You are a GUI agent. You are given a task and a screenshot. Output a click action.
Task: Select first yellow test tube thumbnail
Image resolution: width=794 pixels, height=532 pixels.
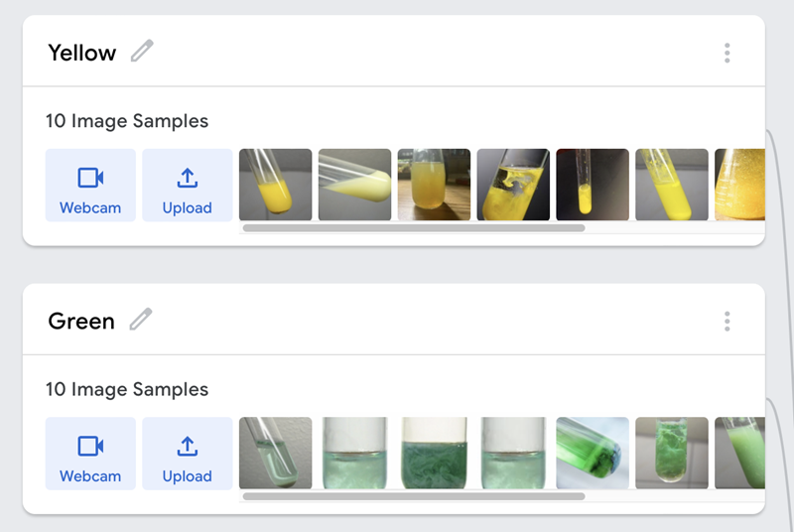click(x=275, y=185)
